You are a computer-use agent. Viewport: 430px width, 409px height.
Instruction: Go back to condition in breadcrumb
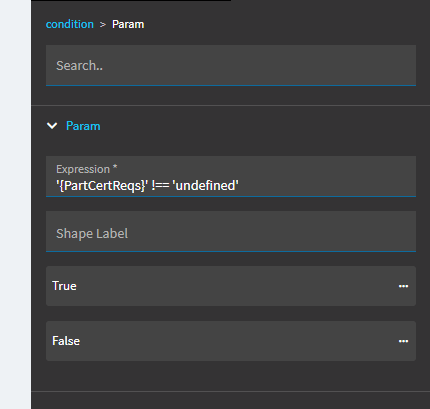point(70,24)
